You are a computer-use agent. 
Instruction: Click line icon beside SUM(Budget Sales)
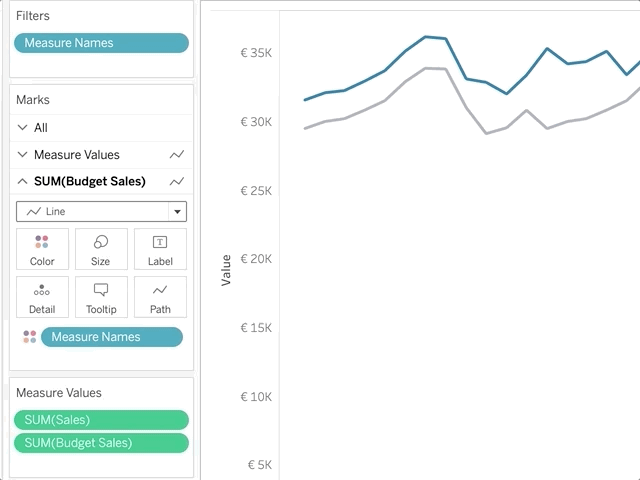click(x=177, y=182)
